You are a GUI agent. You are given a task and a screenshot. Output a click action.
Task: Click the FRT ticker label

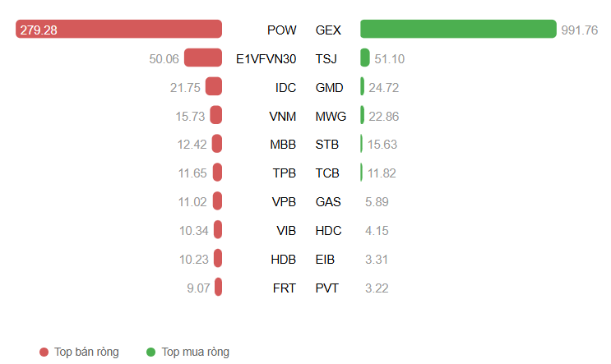coord(285,288)
